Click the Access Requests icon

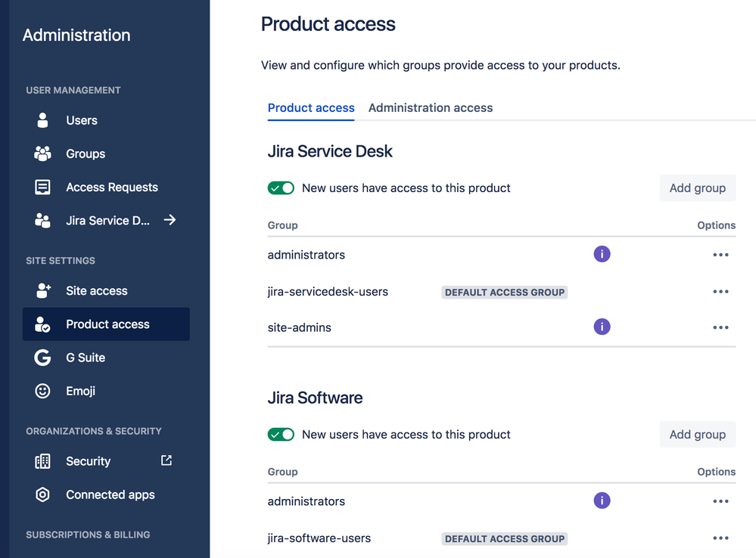(42, 187)
